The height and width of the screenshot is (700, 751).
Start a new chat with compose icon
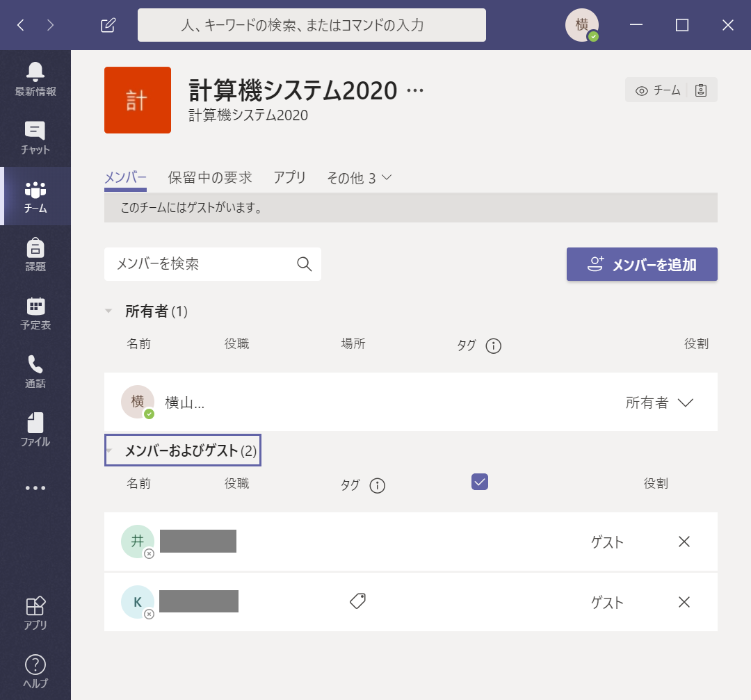108,25
